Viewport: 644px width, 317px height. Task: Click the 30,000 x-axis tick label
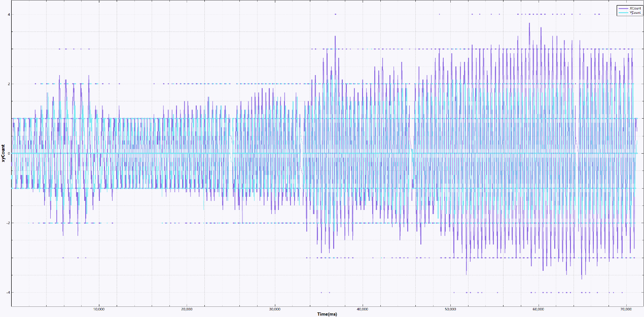(274, 309)
